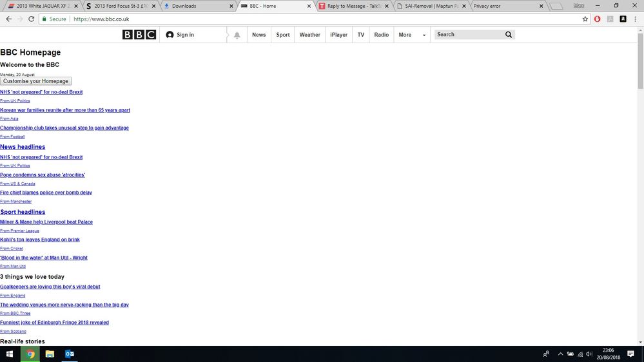This screenshot has width=644, height=362.
Task: Close the Privacy error tab
Action: click(541, 6)
